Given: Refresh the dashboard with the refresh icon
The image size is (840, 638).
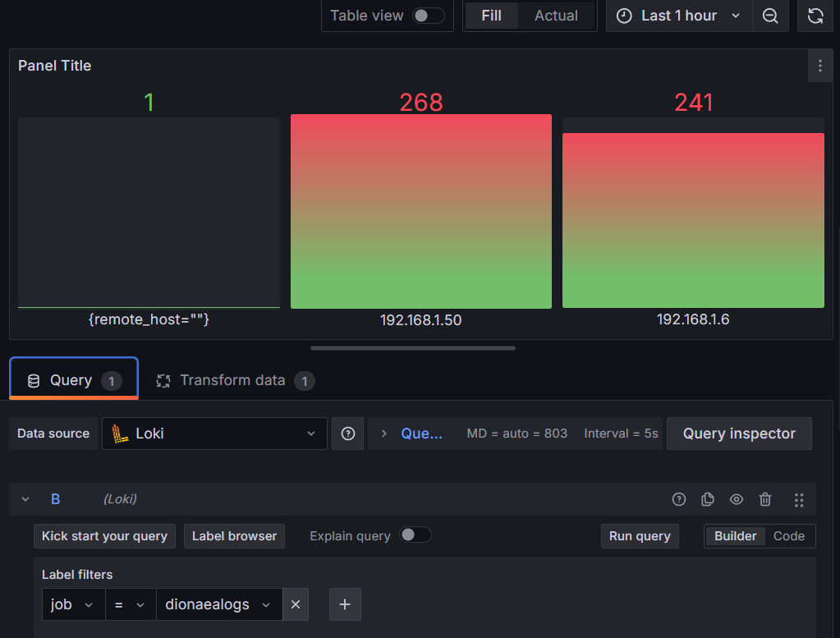Looking at the screenshot, I should [815, 16].
